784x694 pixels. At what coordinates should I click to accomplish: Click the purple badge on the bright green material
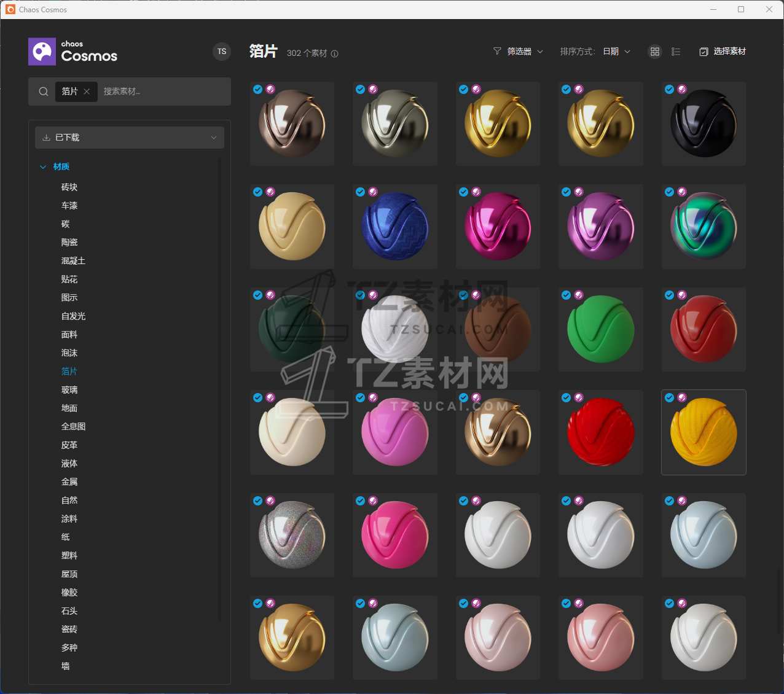(579, 295)
